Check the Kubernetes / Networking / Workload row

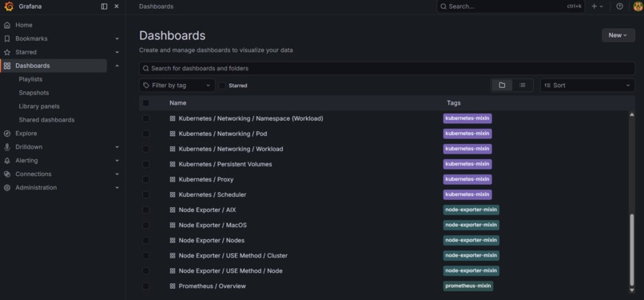[x=145, y=149]
